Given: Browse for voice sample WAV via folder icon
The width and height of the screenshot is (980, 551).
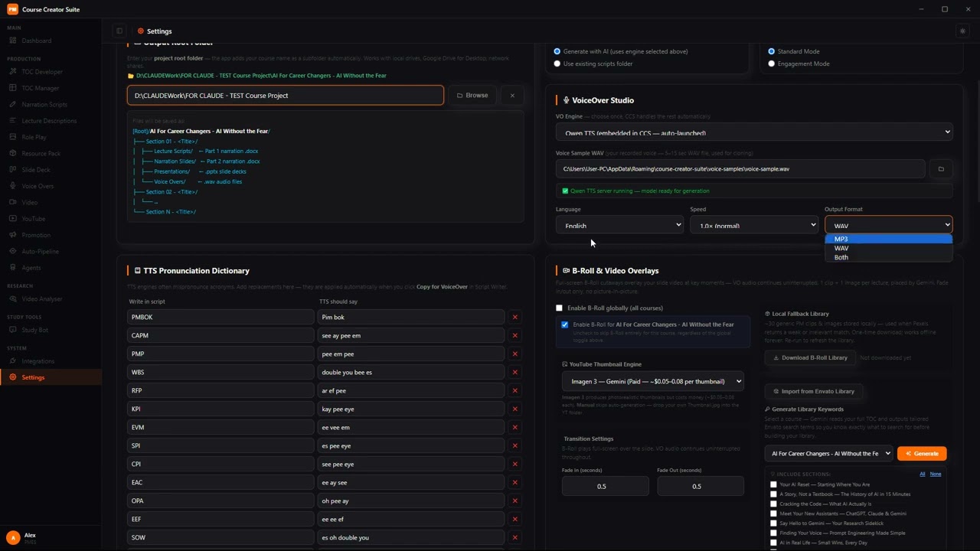Looking at the screenshot, I should click(x=941, y=169).
